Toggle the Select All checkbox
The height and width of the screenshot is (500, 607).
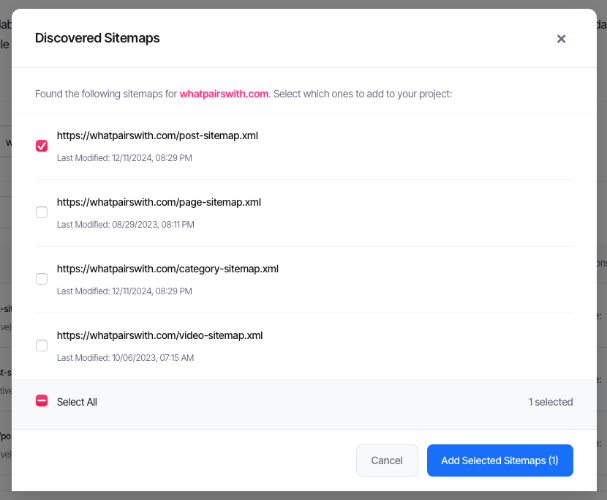coord(42,401)
